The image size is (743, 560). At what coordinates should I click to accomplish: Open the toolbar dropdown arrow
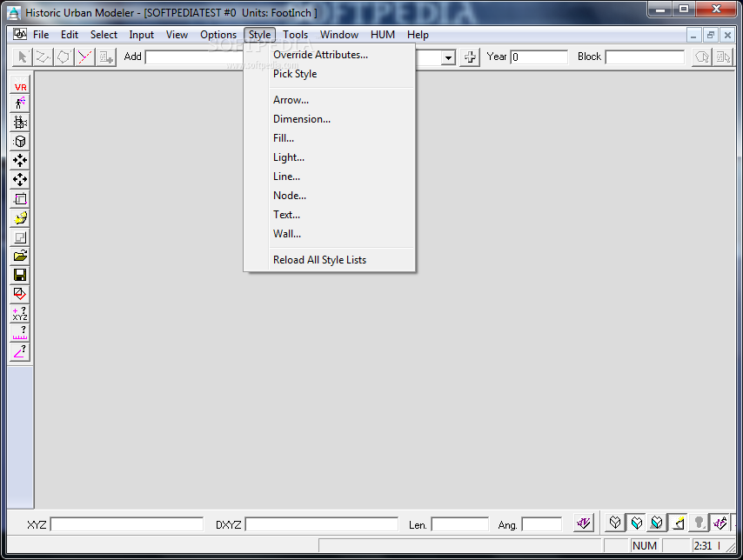[x=448, y=57]
